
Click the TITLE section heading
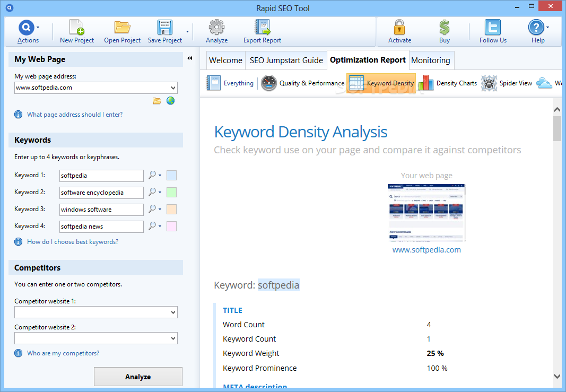[x=232, y=310]
